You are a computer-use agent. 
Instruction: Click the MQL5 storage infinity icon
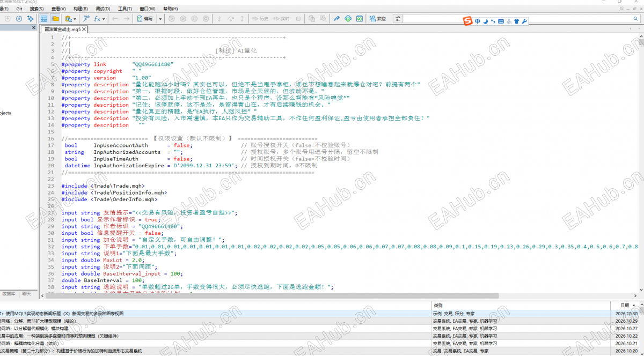[x=359, y=19]
